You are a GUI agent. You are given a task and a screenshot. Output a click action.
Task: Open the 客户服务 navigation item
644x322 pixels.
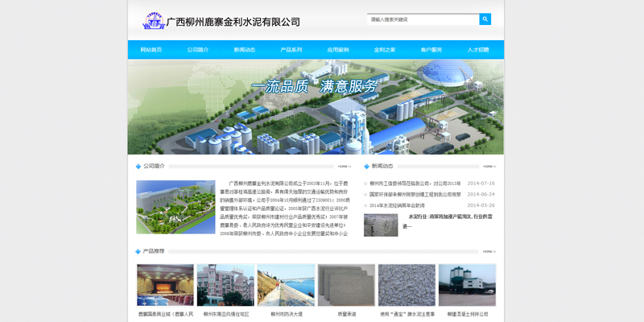pos(431,50)
